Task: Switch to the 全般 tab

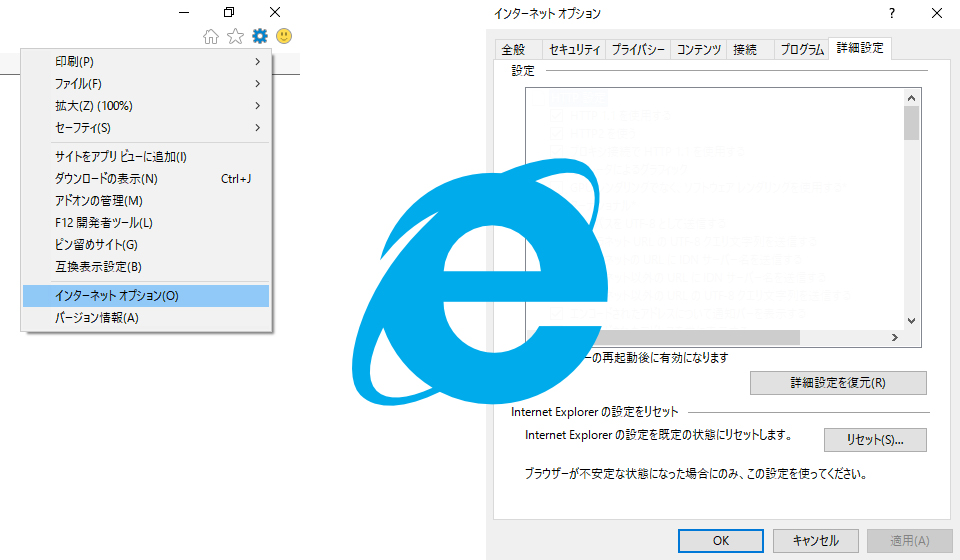Action: click(x=518, y=50)
